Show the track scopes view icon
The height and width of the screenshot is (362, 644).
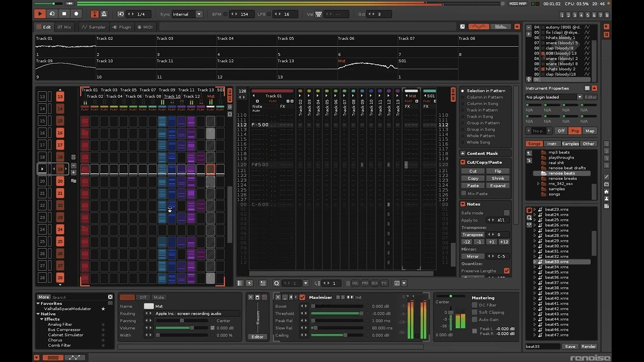[x=478, y=27]
